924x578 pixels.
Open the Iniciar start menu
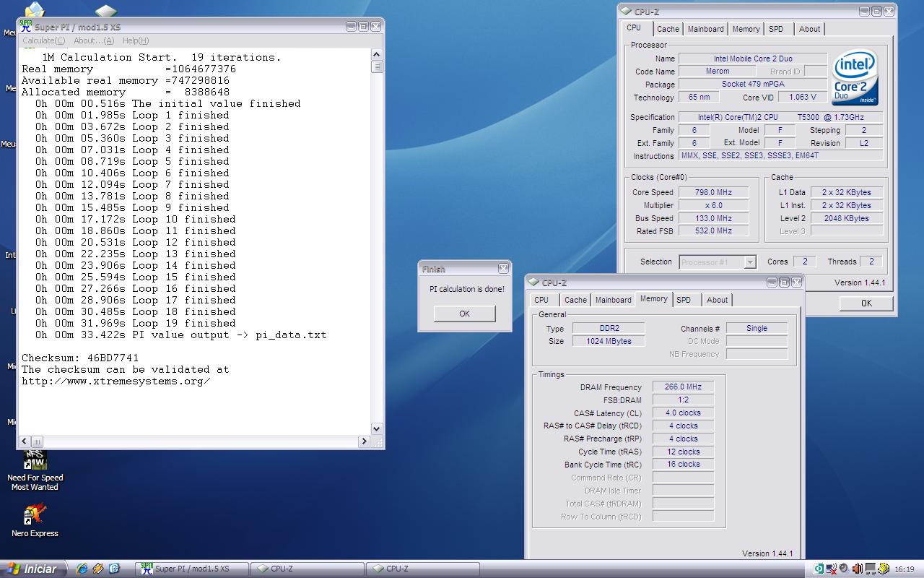point(32,569)
